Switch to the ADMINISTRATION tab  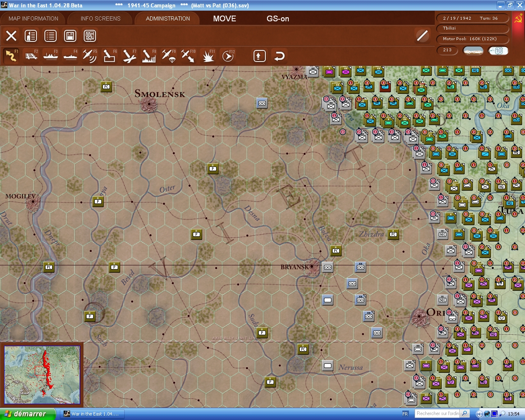[x=168, y=18]
